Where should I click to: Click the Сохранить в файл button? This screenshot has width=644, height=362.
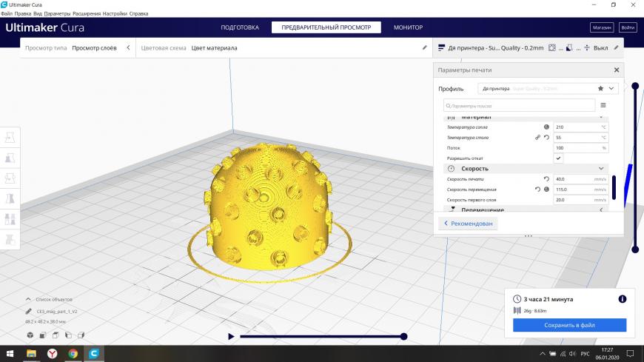[569, 325]
